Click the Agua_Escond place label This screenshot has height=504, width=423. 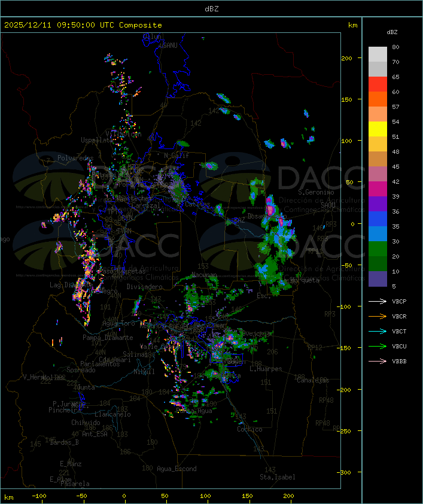[176, 469]
